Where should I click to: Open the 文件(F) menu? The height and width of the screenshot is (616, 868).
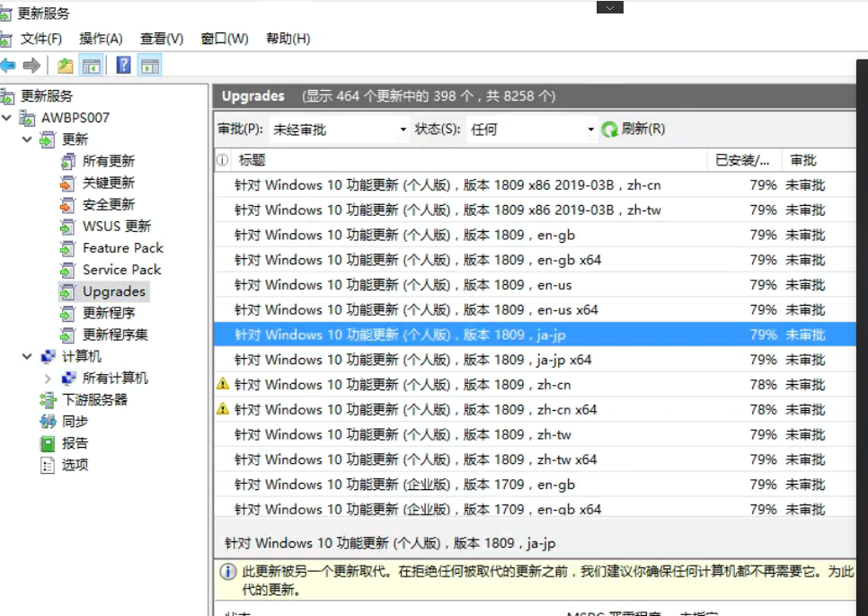pos(41,39)
